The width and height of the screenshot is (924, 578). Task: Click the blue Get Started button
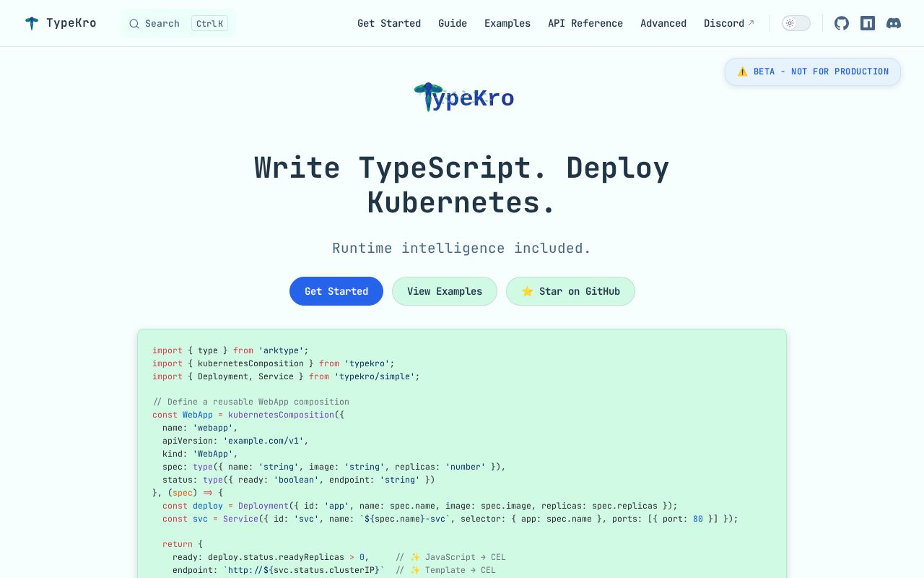(x=336, y=291)
